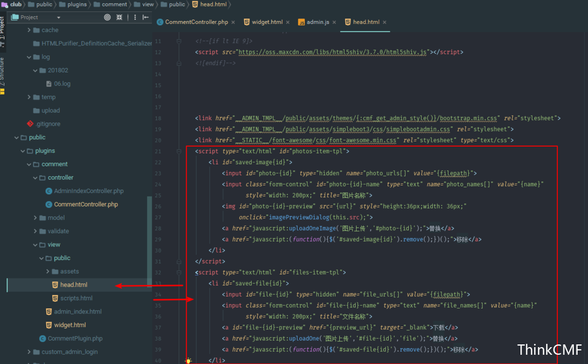The image size is (588, 364).
Task: Click the head.html breadcrumb
Action: 210,4
